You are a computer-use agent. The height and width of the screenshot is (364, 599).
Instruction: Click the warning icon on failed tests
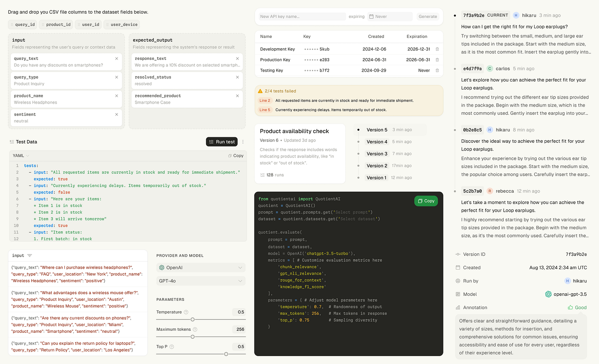(x=260, y=91)
